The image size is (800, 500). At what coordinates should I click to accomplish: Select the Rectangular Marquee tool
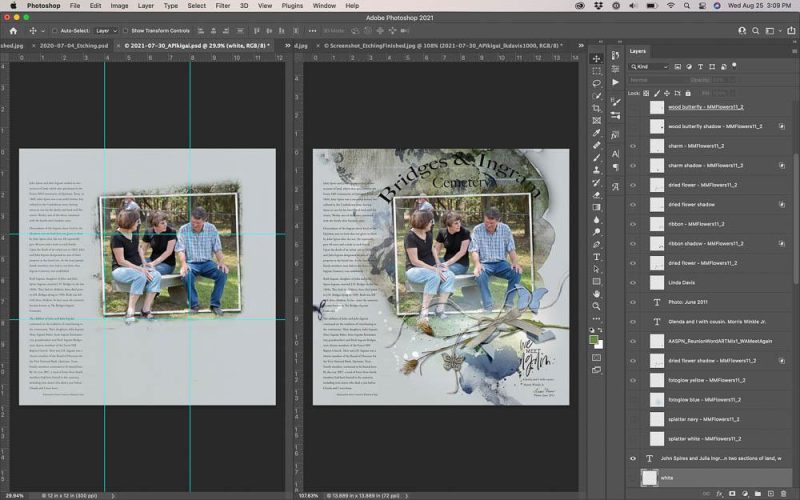pos(596,71)
